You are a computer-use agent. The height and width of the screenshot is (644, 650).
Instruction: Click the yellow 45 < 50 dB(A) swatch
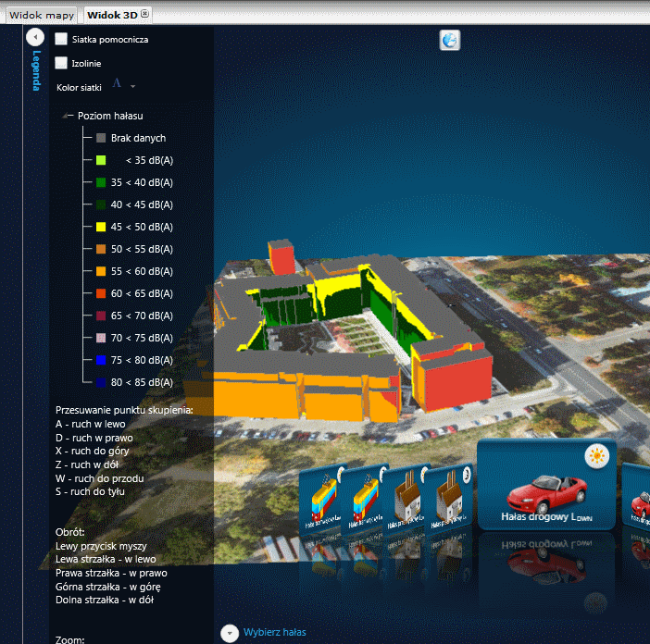101,227
